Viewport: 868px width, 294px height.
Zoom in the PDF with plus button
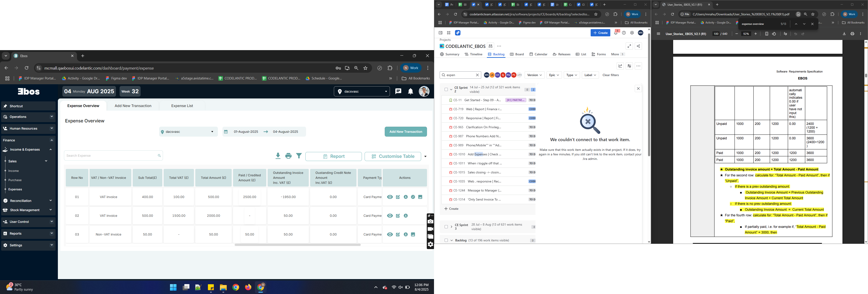(x=756, y=34)
